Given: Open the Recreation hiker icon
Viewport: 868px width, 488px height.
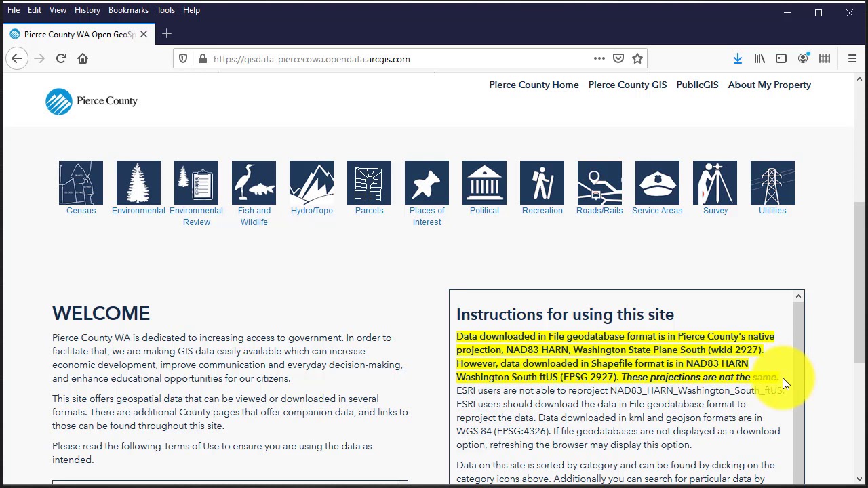Looking at the screenshot, I should point(542,182).
